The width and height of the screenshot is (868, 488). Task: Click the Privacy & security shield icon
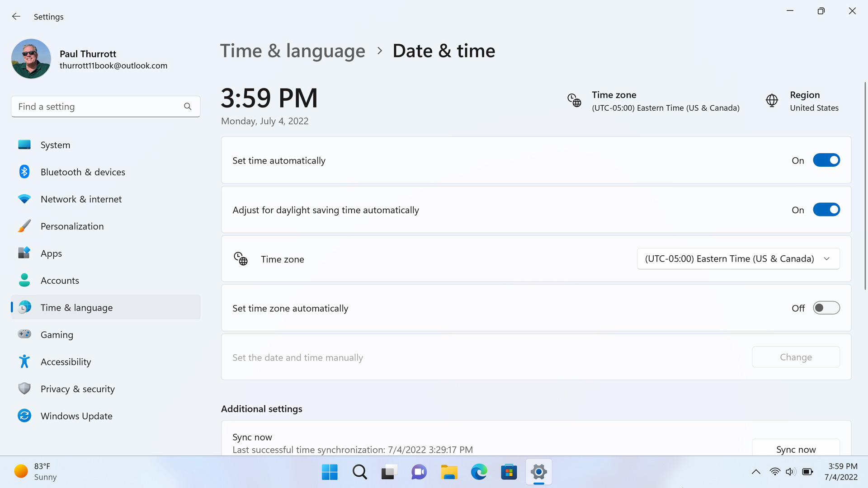24,389
